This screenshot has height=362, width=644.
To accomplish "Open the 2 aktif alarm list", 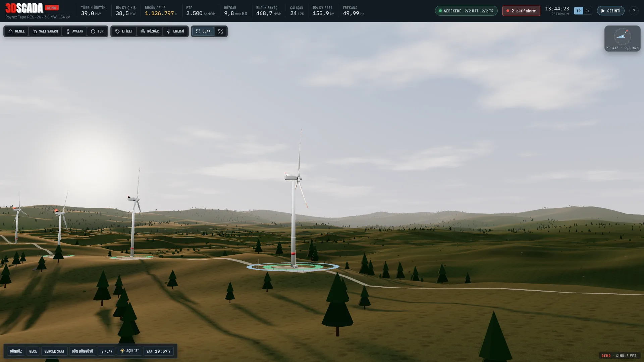I will [521, 11].
